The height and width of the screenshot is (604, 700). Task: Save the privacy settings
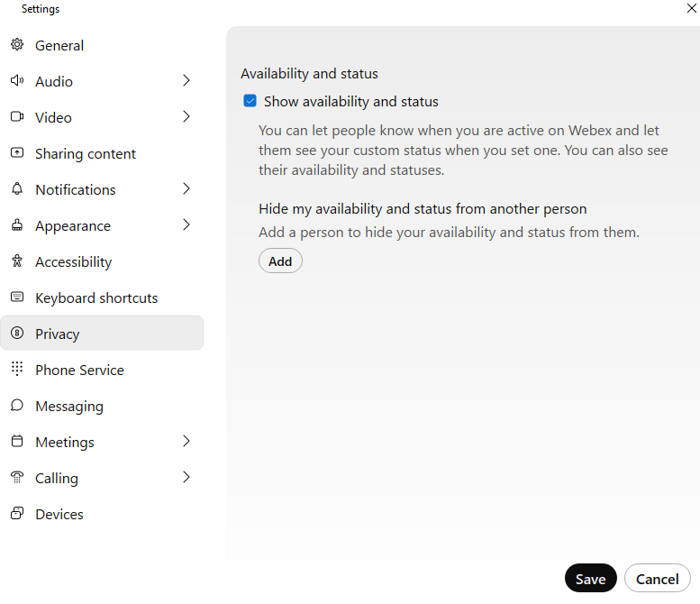tap(590, 579)
